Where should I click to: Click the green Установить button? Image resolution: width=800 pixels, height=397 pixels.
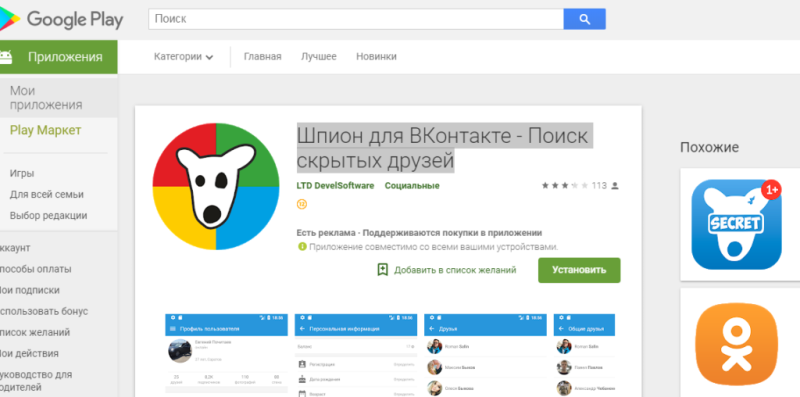[579, 270]
